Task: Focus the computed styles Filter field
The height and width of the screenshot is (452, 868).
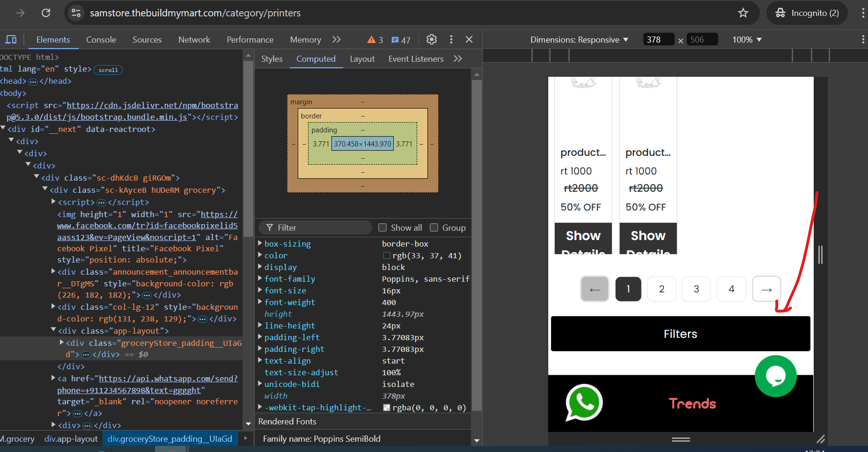Action: (x=316, y=227)
